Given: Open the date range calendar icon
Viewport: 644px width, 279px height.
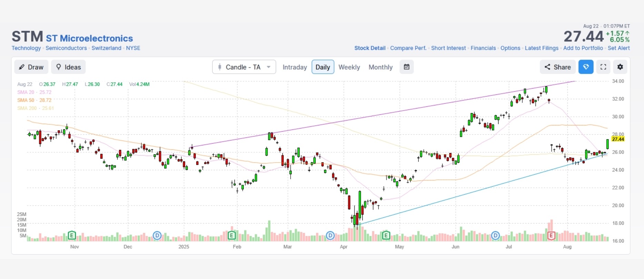Looking at the screenshot, I should click(x=407, y=67).
